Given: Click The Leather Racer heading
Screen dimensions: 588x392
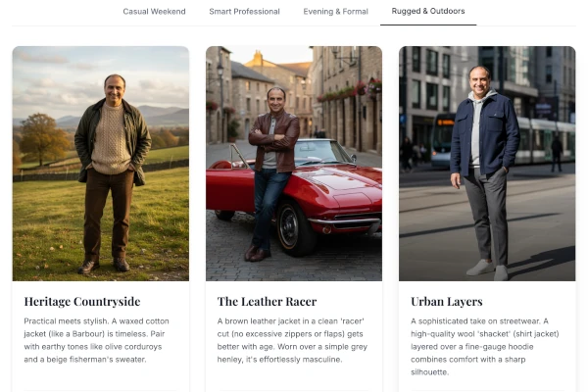Looking at the screenshot, I should point(267,302).
